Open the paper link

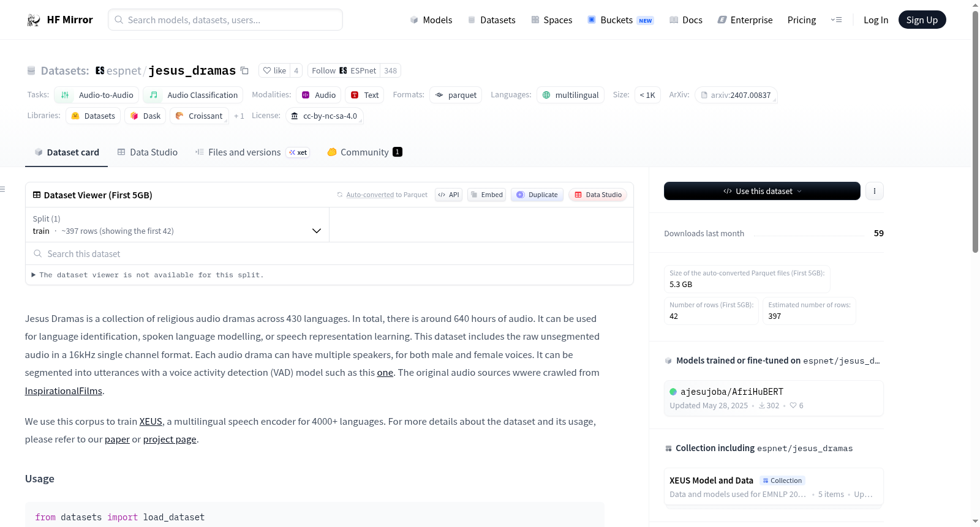tap(117, 439)
